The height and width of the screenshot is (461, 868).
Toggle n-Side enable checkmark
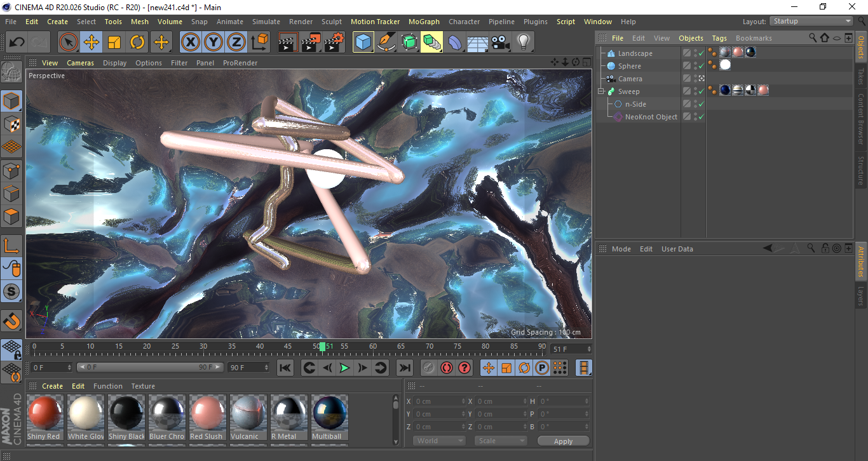(x=701, y=104)
